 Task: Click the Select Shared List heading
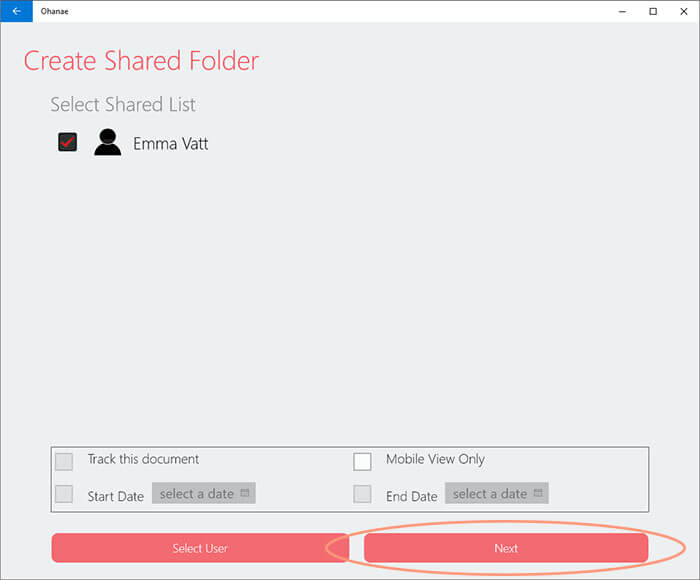pyautogui.click(x=123, y=105)
